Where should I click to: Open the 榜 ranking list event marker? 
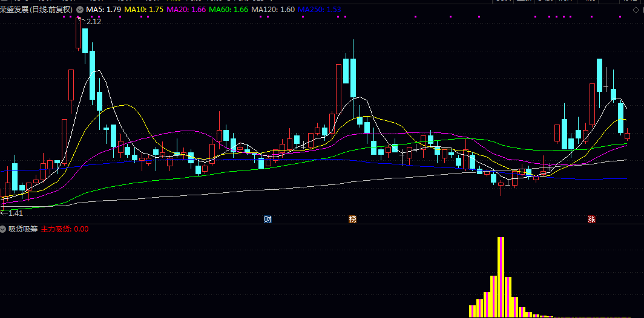tap(352, 219)
